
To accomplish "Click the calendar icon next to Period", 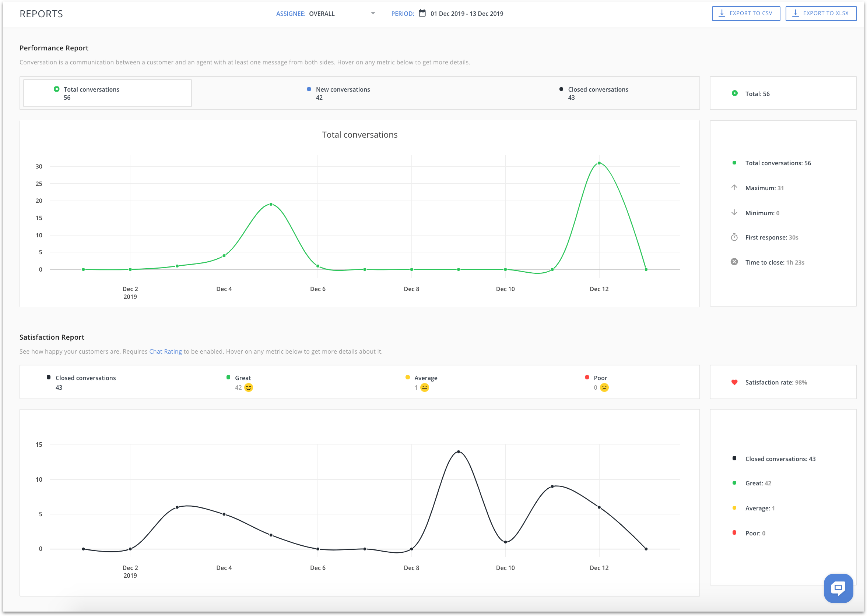I will pos(422,13).
